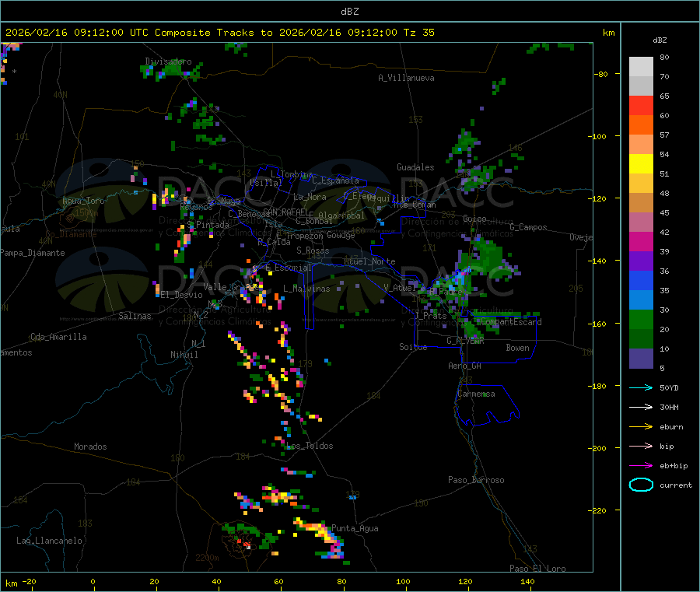
Task: Click the eb+bip magenta arrow legend icon
Action: pos(641,466)
